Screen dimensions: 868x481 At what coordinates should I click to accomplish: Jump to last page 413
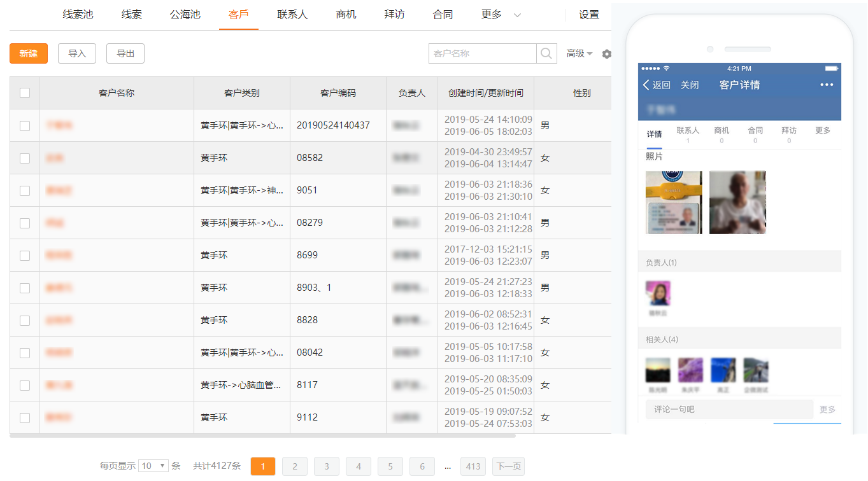tap(473, 466)
